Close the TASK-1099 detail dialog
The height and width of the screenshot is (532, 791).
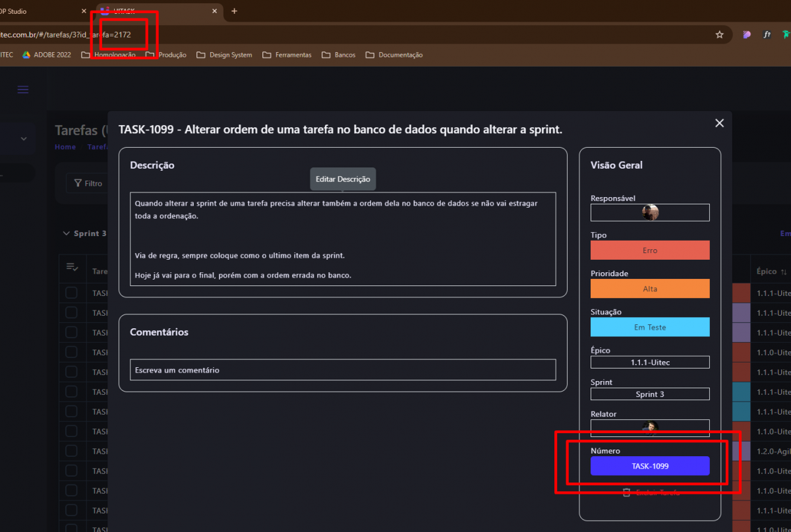tap(719, 123)
